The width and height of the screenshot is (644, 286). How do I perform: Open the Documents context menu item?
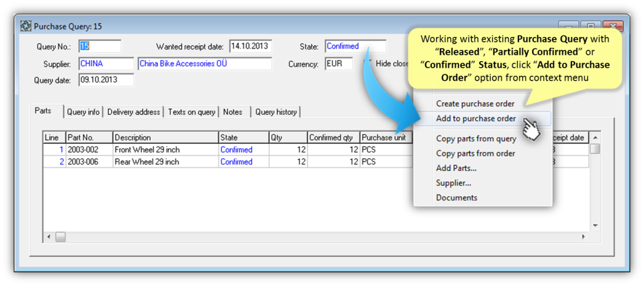coord(456,197)
